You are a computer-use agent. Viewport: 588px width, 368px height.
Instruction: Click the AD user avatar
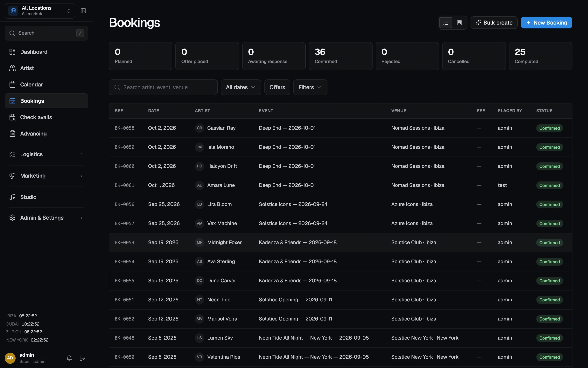tap(10, 358)
